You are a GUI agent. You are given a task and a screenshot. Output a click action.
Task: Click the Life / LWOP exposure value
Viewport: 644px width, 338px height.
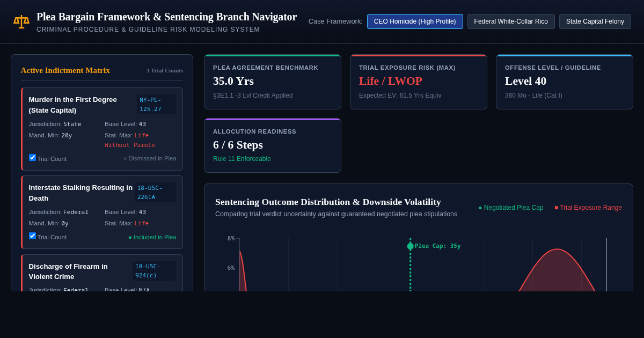[x=391, y=81]
